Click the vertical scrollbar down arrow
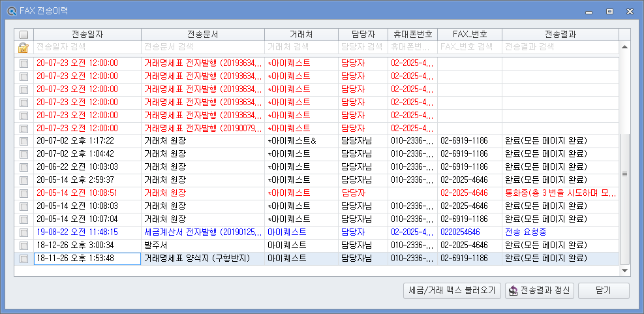 [624, 270]
